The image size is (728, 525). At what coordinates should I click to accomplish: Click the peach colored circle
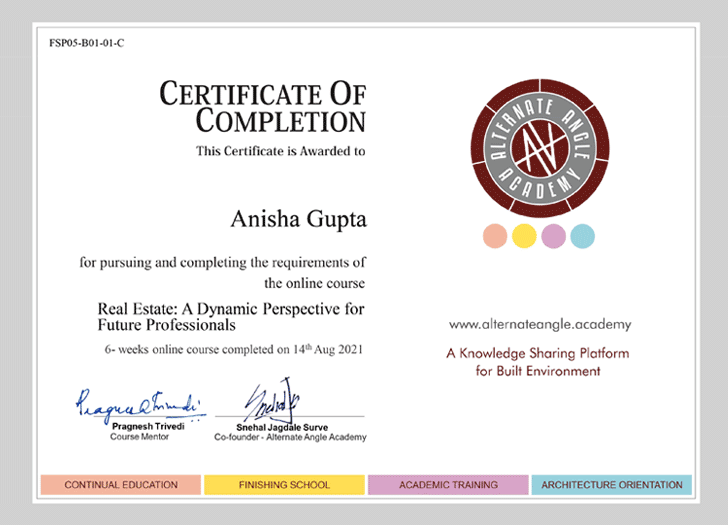[495, 237]
